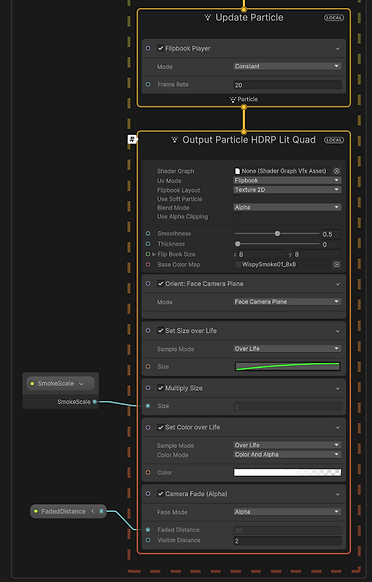Screen dimensions: 372x582
Task: Click the LOCAL space badge on Update Particle
Action: click(x=334, y=18)
